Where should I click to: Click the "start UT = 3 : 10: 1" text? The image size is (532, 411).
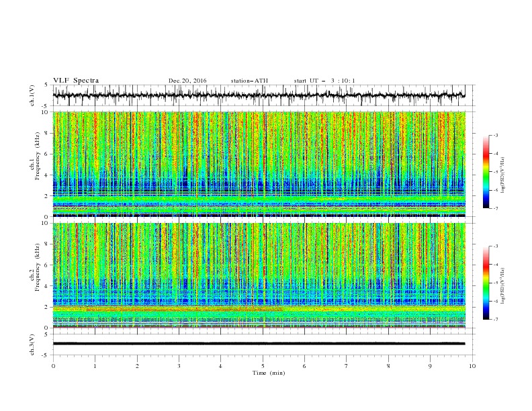324,81
